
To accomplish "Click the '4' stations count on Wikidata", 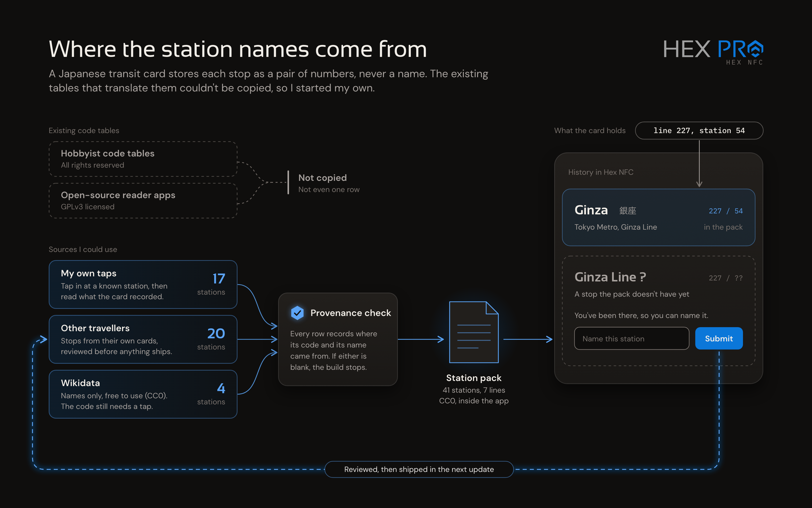I will [221, 388].
